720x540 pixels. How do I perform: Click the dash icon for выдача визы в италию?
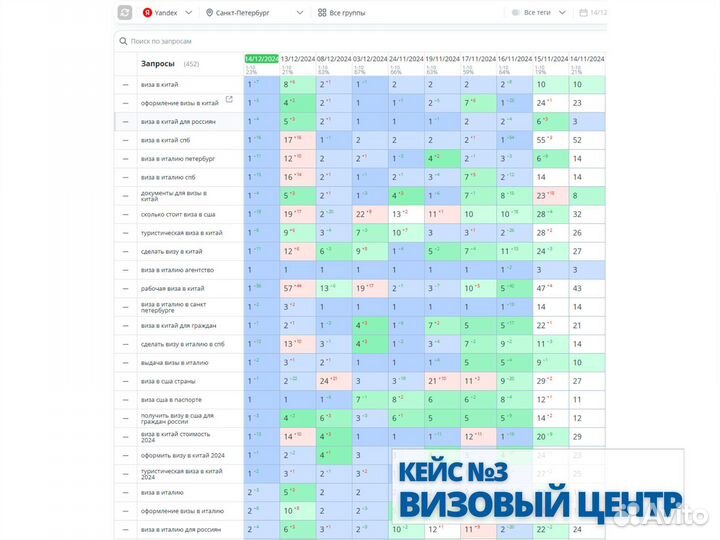125,363
